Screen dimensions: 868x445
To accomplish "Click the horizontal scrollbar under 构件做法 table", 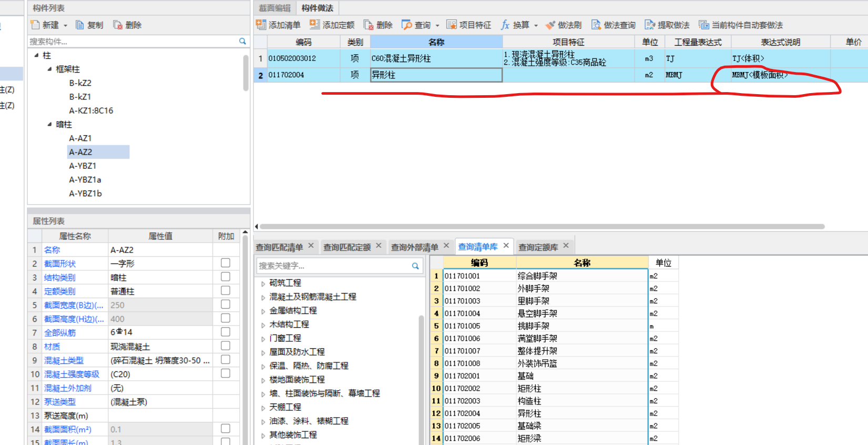I will (x=542, y=227).
